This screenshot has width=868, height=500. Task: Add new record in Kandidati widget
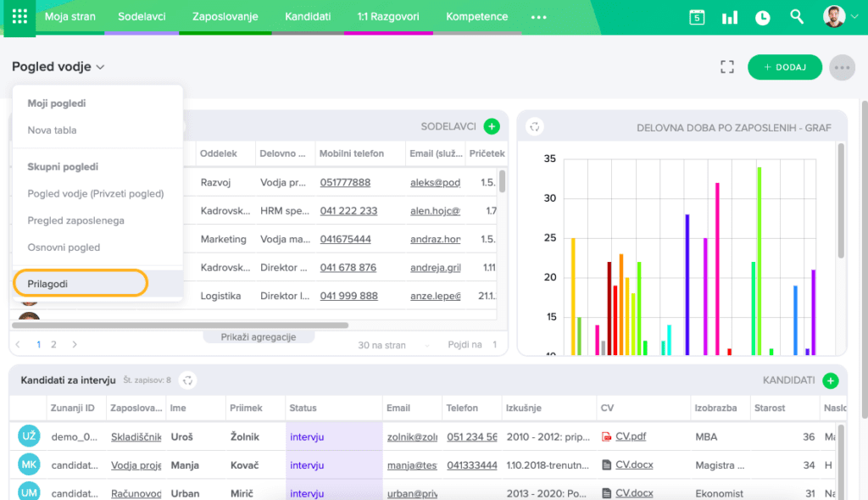point(831,381)
